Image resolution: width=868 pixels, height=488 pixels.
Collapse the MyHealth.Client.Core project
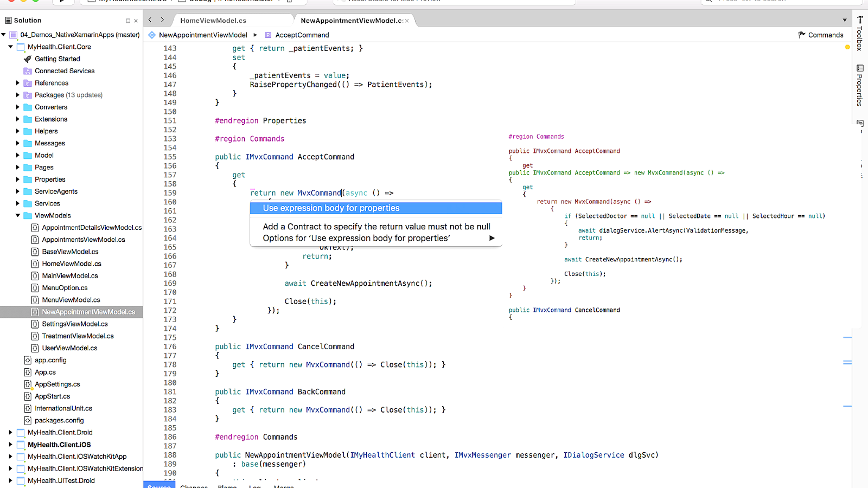click(10, 47)
